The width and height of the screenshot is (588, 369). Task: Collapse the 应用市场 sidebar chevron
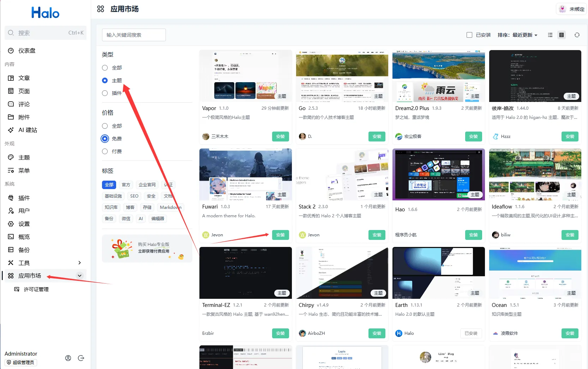[x=79, y=276]
